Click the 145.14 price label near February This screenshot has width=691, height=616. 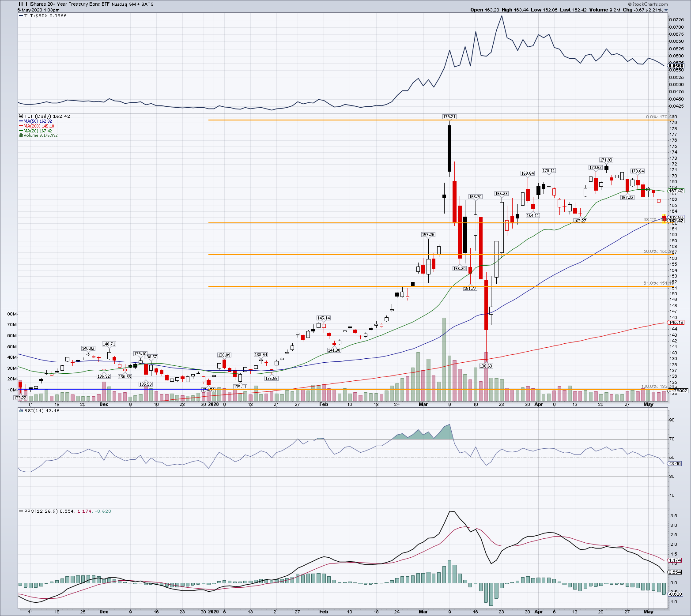pyautogui.click(x=324, y=318)
